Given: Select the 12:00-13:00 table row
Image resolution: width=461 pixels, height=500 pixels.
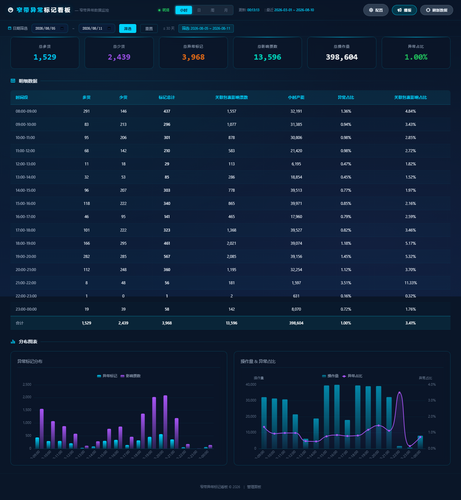Looking at the screenshot, I should (230, 164).
